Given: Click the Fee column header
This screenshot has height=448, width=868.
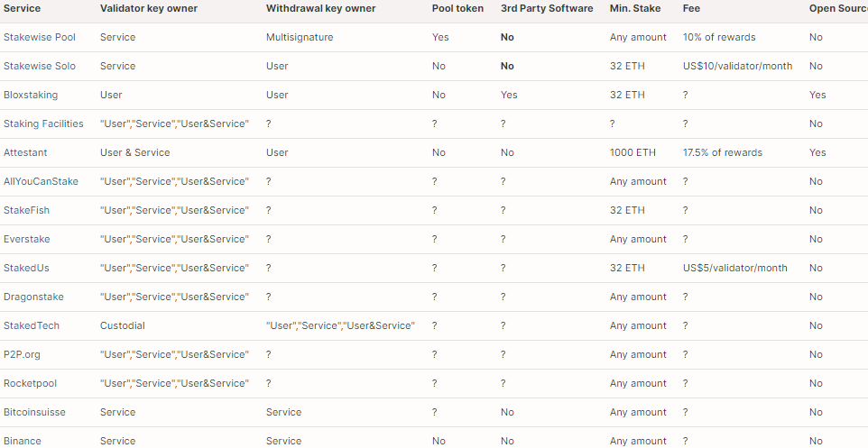Looking at the screenshot, I should pos(691,8).
